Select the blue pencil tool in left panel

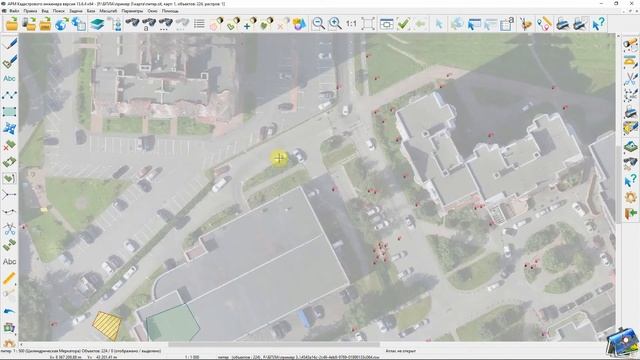(9, 44)
